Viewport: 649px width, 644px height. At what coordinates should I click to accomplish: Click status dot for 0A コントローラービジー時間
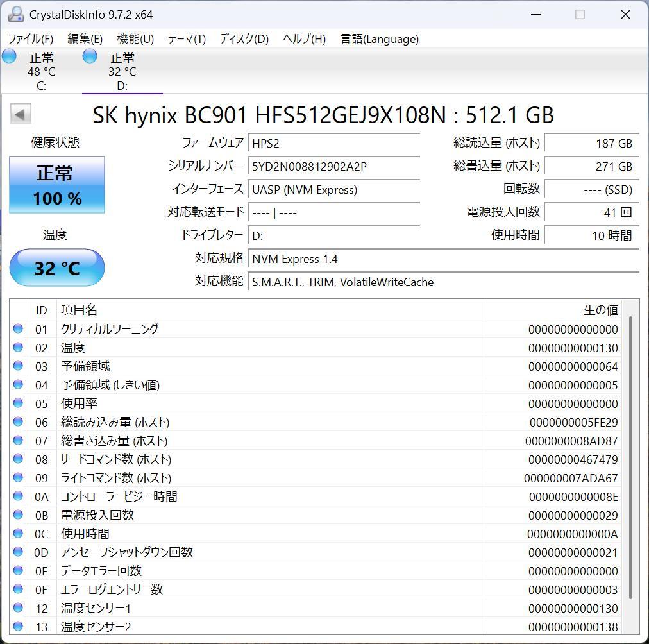pyautogui.click(x=18, y=496)
